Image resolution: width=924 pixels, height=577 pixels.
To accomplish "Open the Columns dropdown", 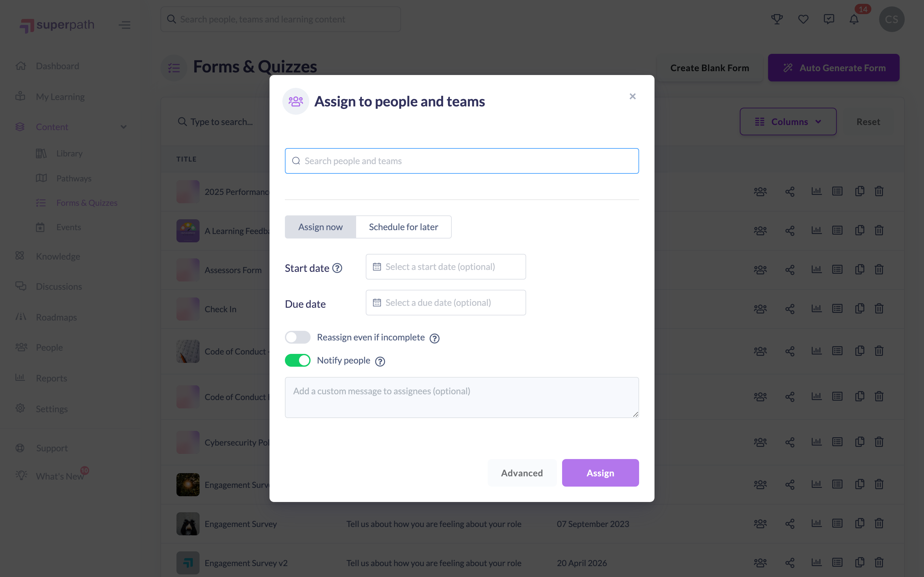I will (788, 121).
